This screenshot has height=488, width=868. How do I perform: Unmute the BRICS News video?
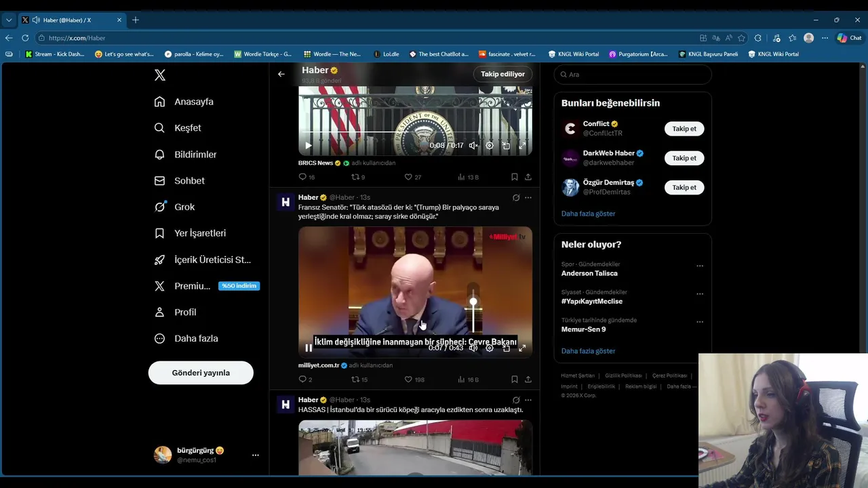coord(473,145)
